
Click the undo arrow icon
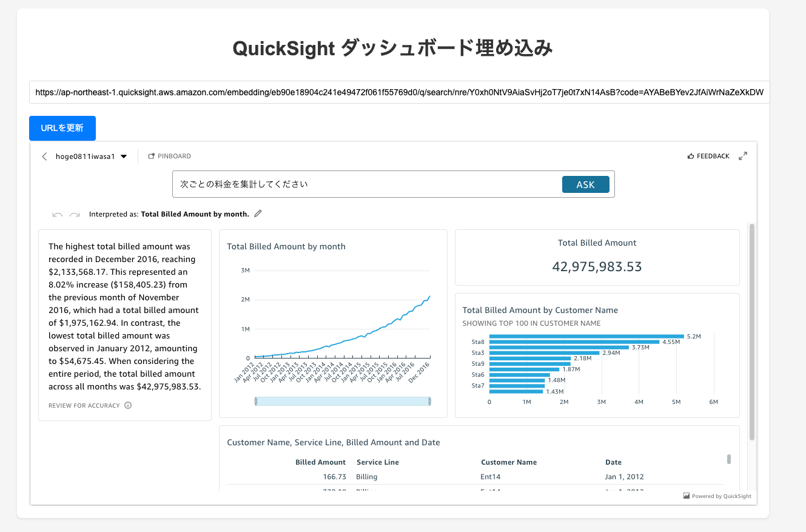[x=58, y=215]
